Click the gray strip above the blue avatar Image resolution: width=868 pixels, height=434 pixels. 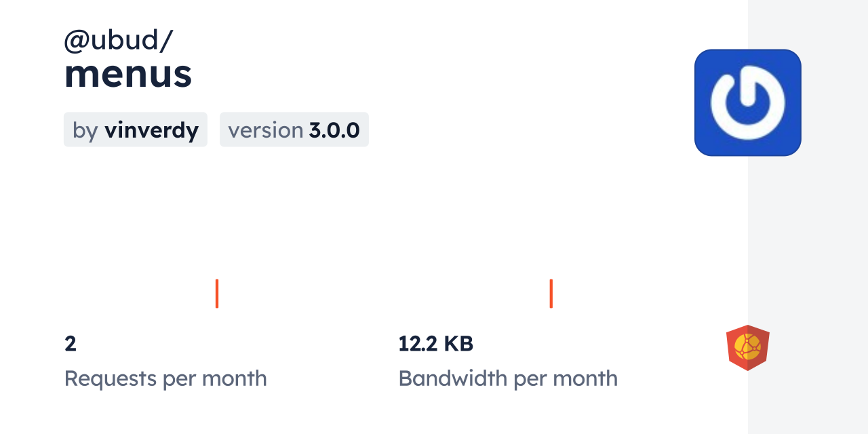point(807,24)
